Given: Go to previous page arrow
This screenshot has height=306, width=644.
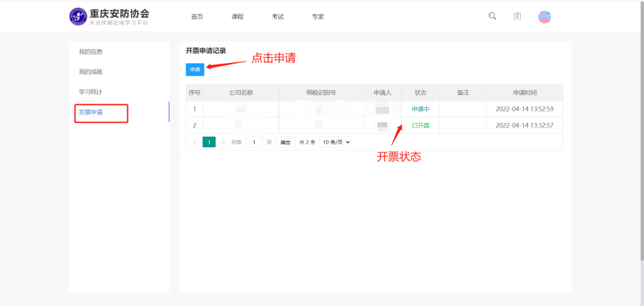Looking at the screenshot, I should tap(195, 142).
